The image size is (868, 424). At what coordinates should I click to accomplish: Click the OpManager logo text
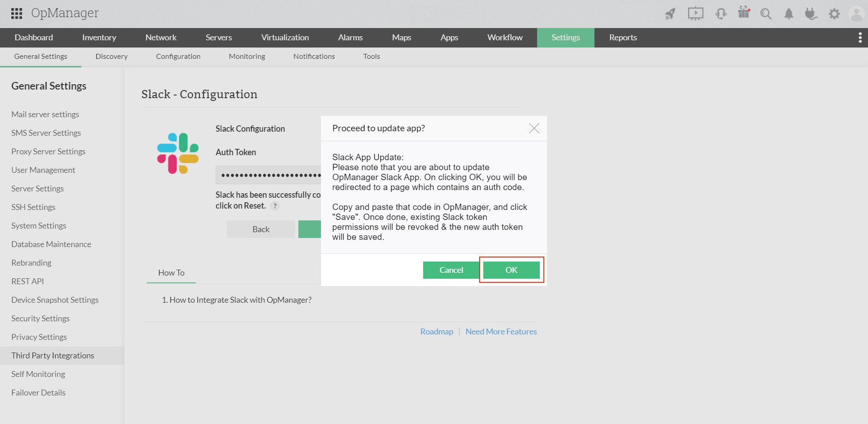pos(65,14)
